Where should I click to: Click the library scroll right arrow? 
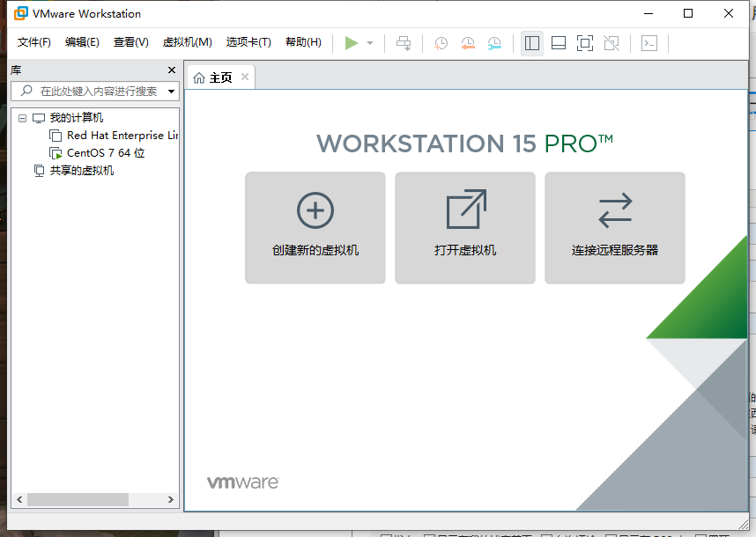(x=171, y=499)
